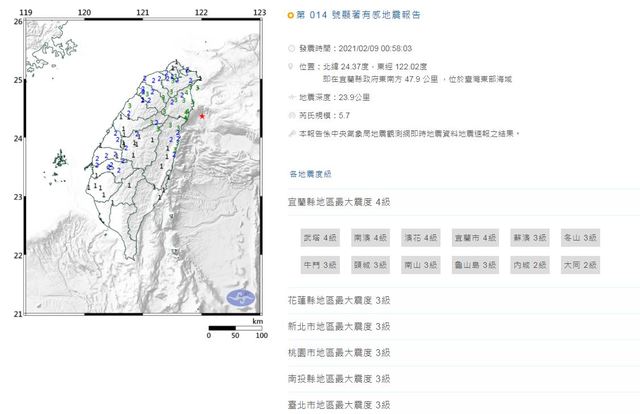The image size is (640, 414).
Task: Click the magnitude value 5.7
Action: [x=344, y=116]
